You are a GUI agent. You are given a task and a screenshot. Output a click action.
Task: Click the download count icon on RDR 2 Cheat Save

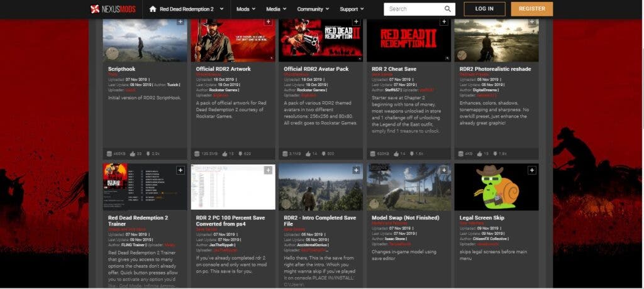[x=411, y=153]
